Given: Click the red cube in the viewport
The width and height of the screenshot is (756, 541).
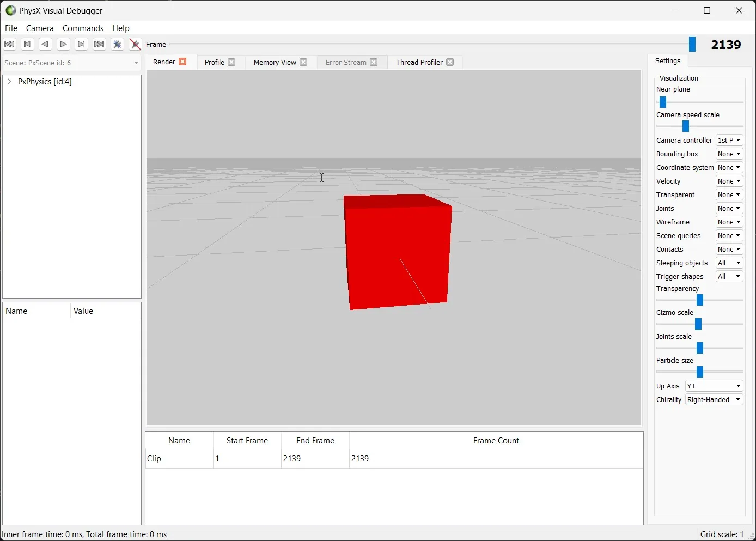Looking at the screenshot, I should coord(398,253).
